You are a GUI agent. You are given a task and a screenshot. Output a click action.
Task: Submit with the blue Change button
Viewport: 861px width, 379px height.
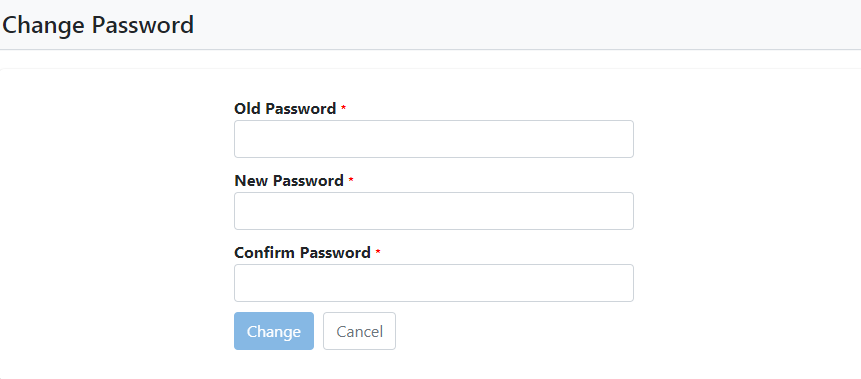274,331
